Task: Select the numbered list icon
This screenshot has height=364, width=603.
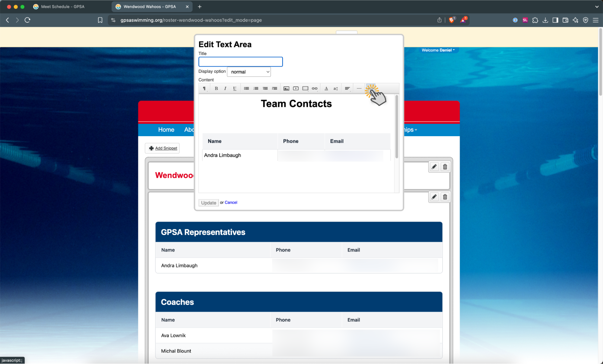Action: [255, 88]
